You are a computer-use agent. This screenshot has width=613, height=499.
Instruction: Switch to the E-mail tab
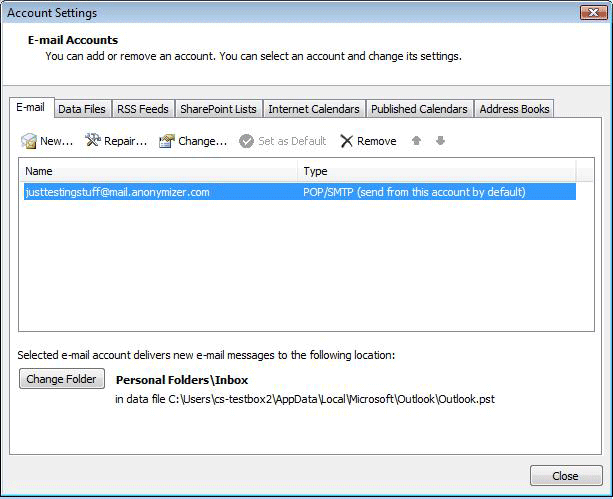click(x=30, y=108)
